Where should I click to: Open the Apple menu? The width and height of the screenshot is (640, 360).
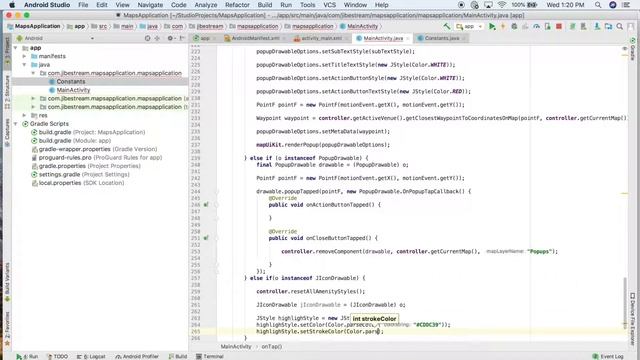click(12, 5)
